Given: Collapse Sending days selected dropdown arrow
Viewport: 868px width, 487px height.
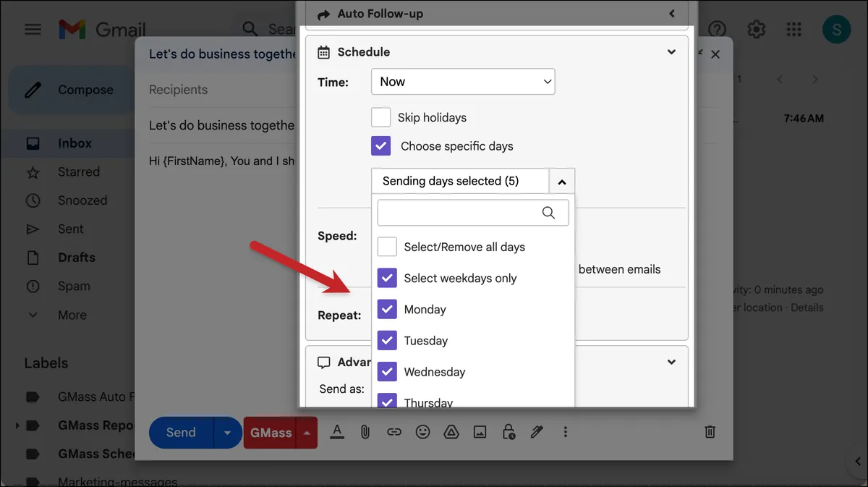Looking at the screenshot, I should 562,182.
